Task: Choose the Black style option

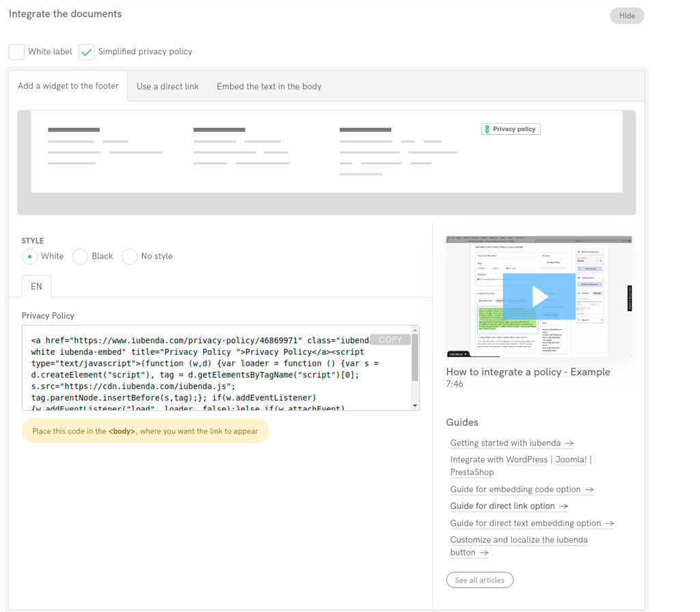Action: [80, 256]
